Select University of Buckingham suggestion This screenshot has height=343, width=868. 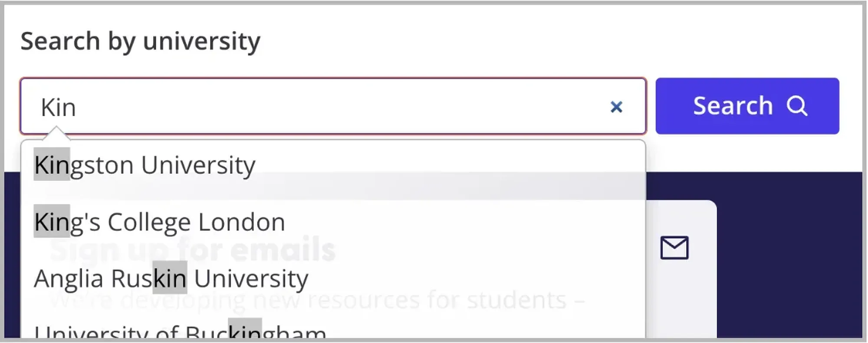[x=180, y=332]
